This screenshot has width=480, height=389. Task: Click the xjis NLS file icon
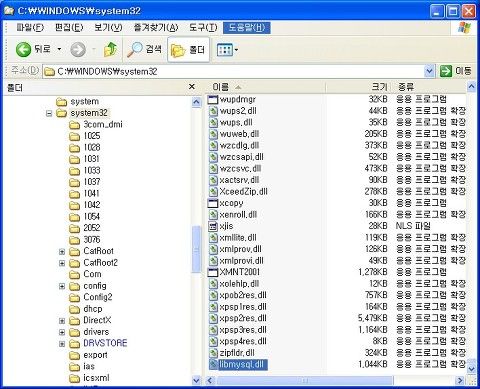click(x=213, y=226)
